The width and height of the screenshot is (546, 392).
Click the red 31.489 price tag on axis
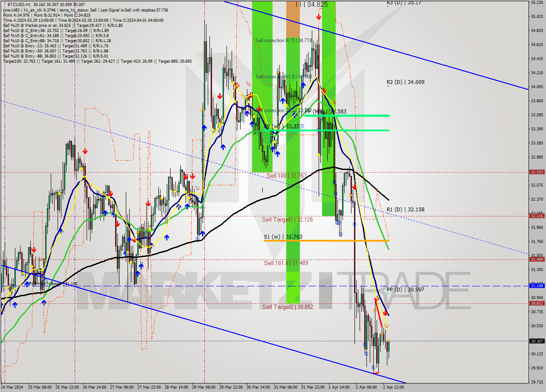pyautogui.click(x=537, y=259)
